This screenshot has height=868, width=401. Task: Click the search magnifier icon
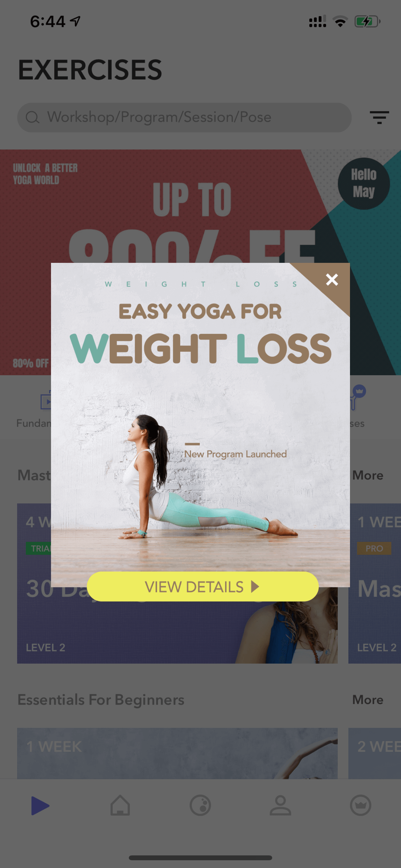33,117
